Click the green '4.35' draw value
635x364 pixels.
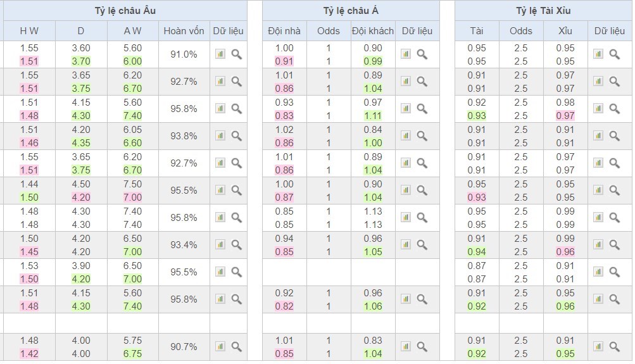click(81, 143)
